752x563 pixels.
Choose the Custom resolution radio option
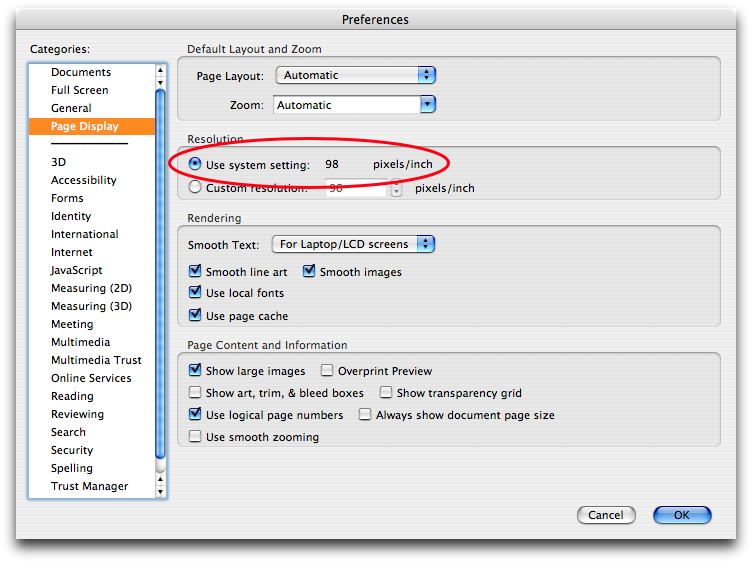pyautogui.click(x=195, y=187)
